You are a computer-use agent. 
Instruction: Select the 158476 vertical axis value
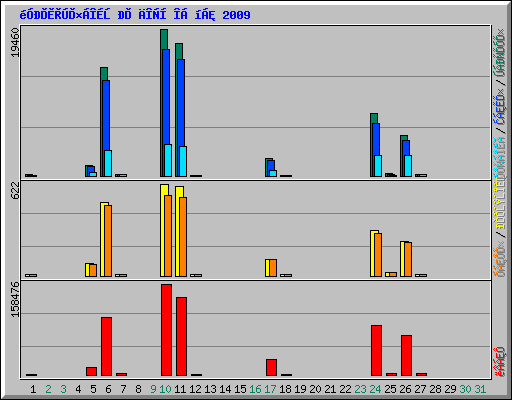[15, 300]
